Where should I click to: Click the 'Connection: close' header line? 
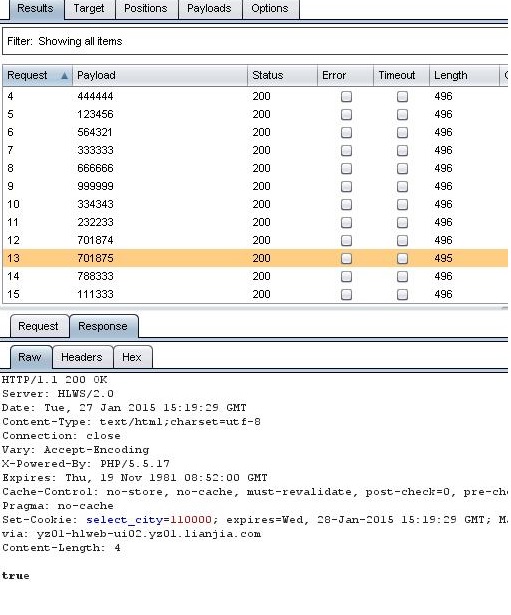click(x=61, y=436)
